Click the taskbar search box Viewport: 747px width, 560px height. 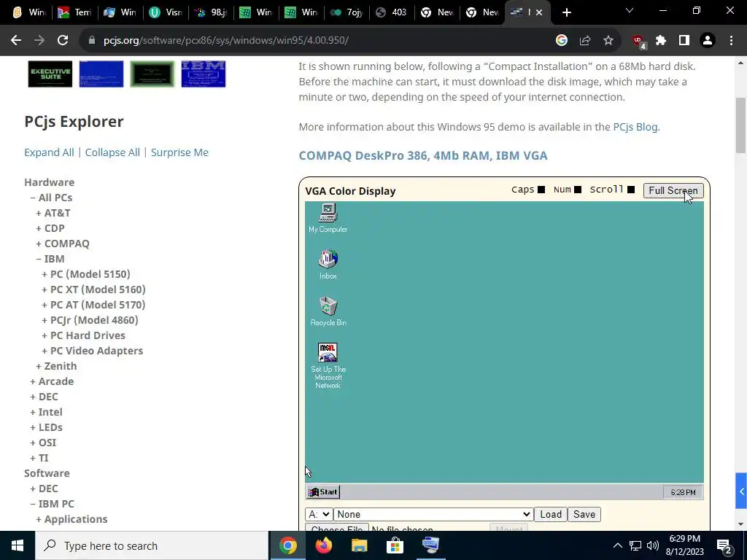(152, 545)
